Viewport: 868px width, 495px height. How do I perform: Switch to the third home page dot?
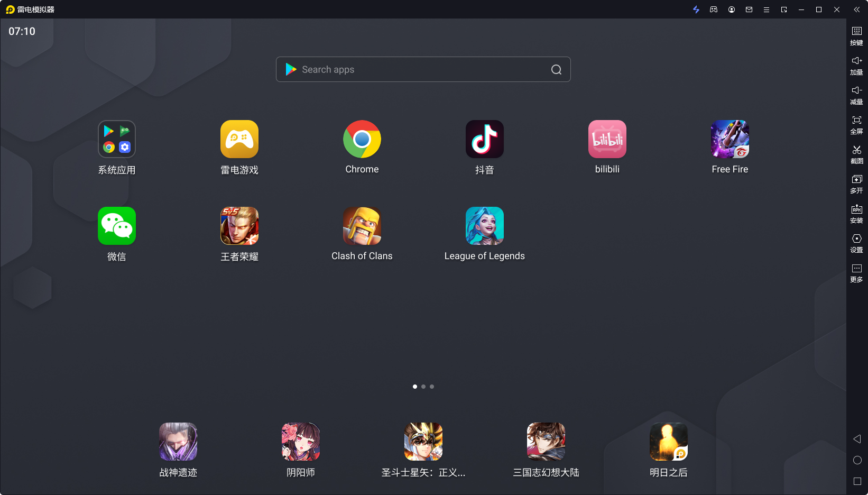click(432, 387)
